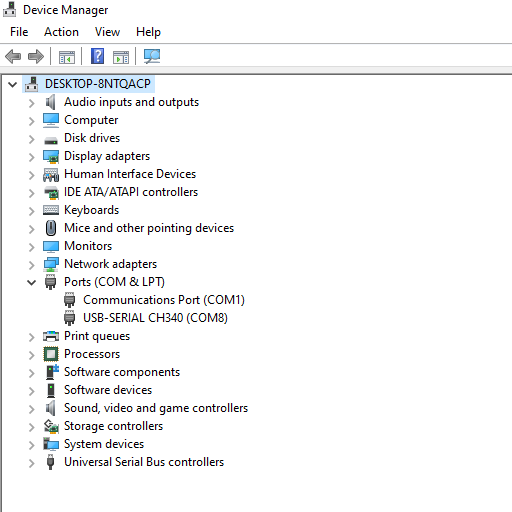Open the blue question mark Help icon

pos(98,56)
